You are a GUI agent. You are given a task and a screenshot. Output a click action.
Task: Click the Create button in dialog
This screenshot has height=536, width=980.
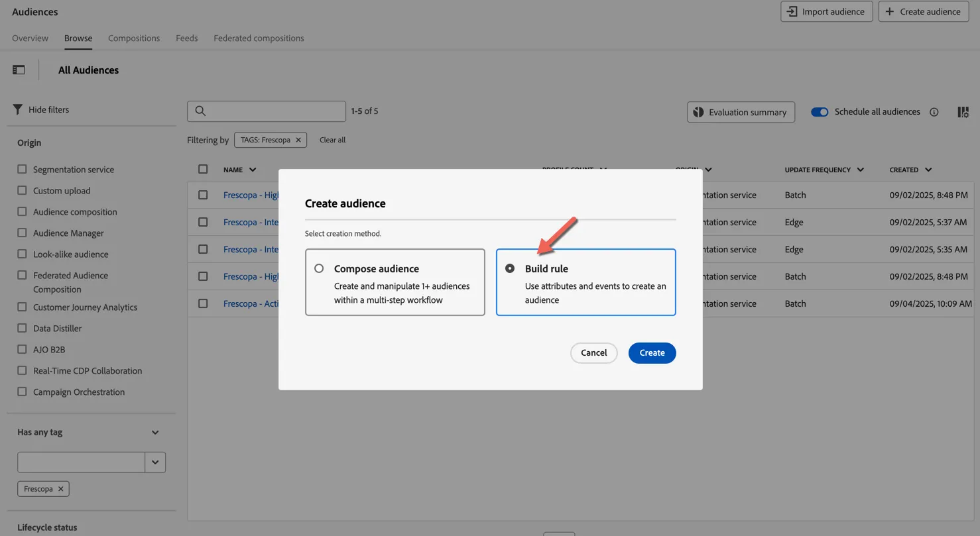(x=652, y=352)
